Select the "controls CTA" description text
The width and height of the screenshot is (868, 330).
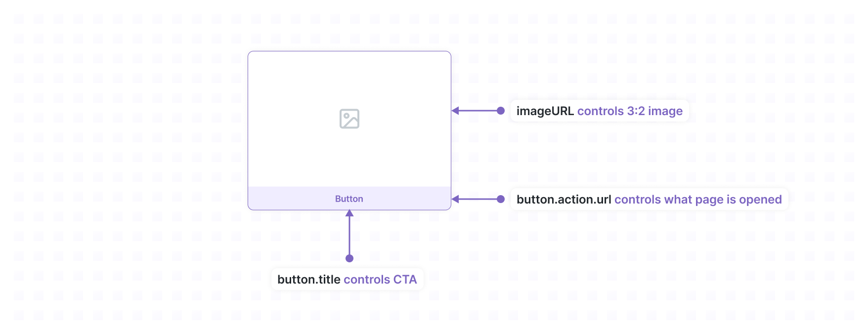click(380, 280)
